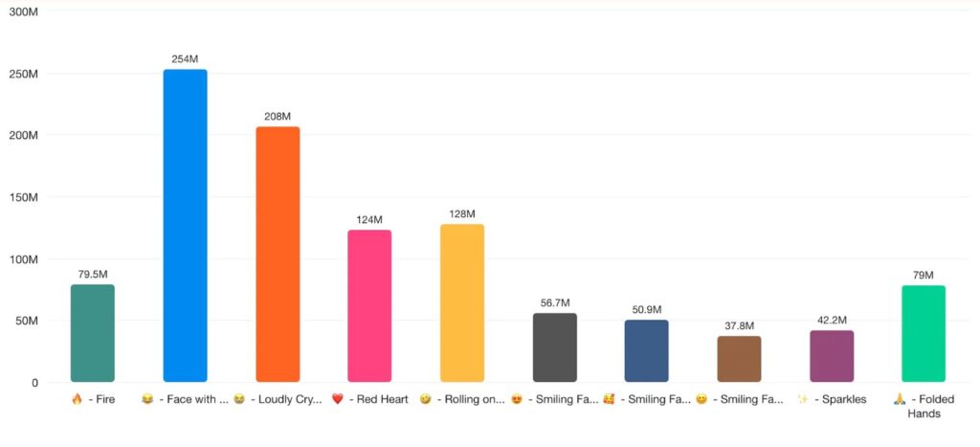Click the loudly crying emoji icon

(238, 399)
